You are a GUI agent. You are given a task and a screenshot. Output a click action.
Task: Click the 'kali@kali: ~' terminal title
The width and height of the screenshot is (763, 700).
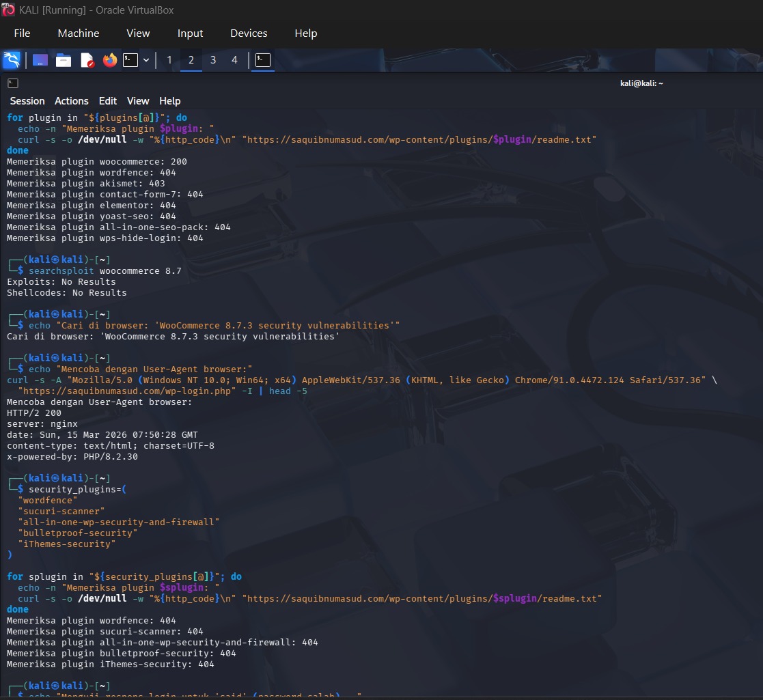click(641, 83)
